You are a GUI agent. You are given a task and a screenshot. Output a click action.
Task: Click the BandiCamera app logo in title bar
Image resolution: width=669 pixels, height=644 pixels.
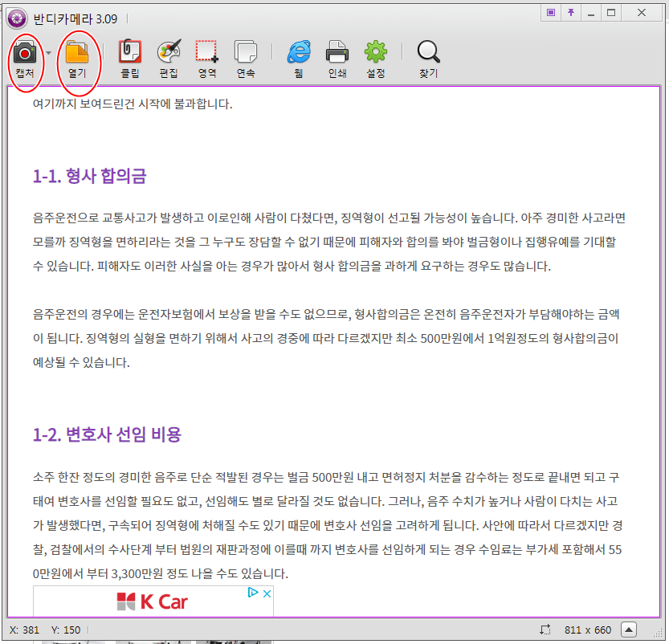(17, 18)
